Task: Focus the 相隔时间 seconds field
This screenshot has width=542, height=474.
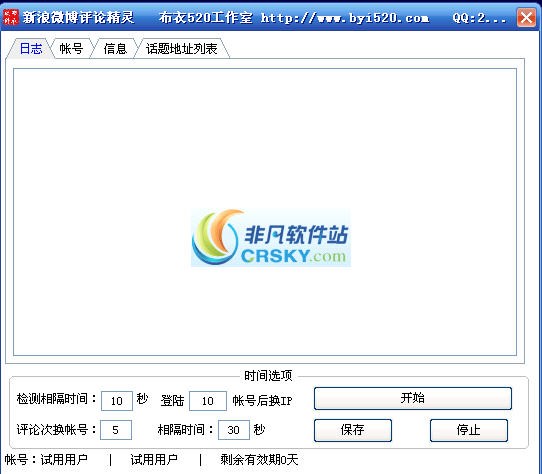Action: click(234, 430)
